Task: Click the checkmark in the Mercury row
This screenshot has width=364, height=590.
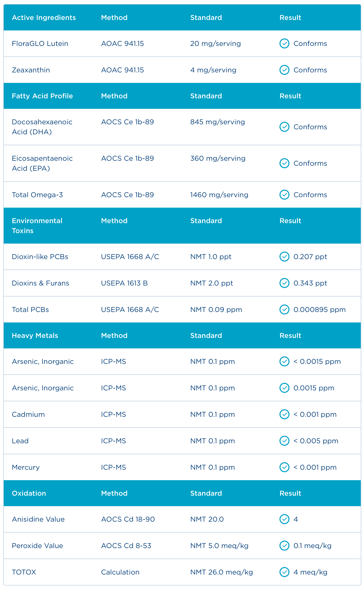Action: click(284, 467)
